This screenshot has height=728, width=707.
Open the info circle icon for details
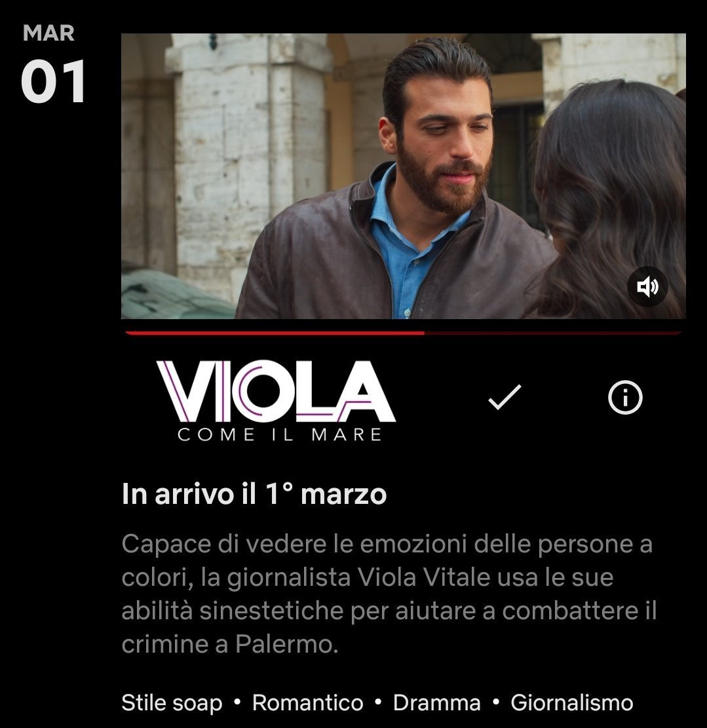tap(625, 397)
